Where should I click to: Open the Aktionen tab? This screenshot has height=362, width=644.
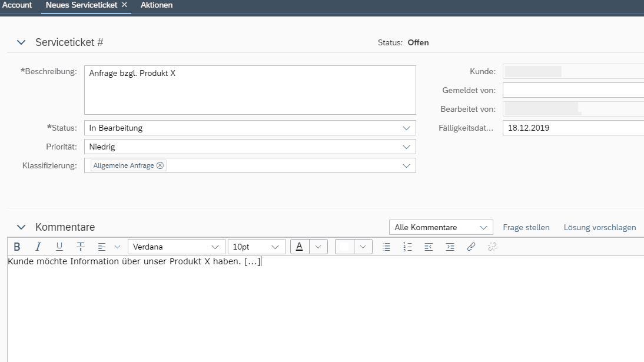[157, 5]
